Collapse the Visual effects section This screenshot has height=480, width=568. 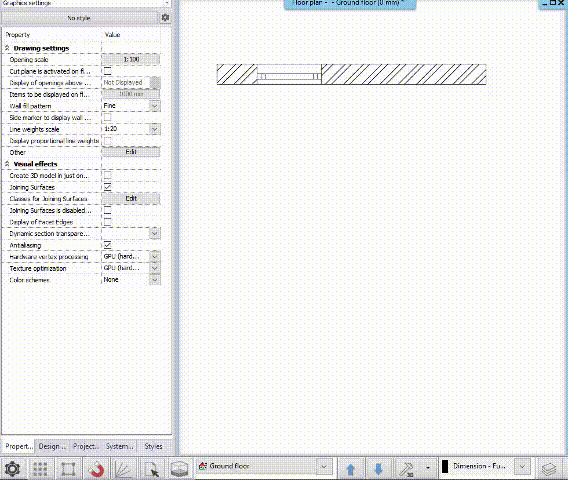(x=7, y=164)
